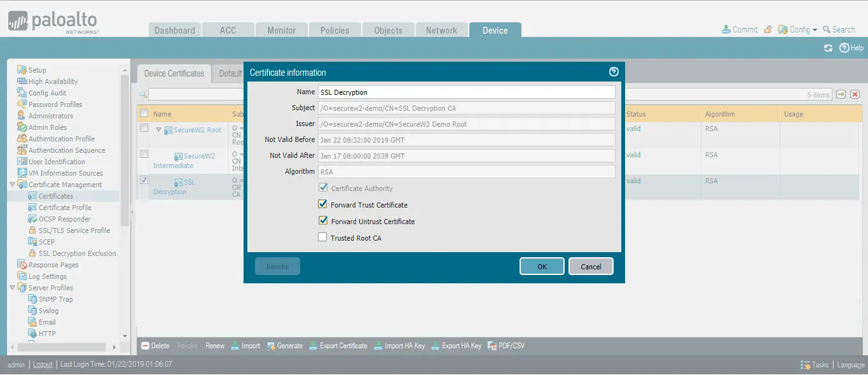
Task: Click the Commit icon in the top right
Action: click(726, 30)
